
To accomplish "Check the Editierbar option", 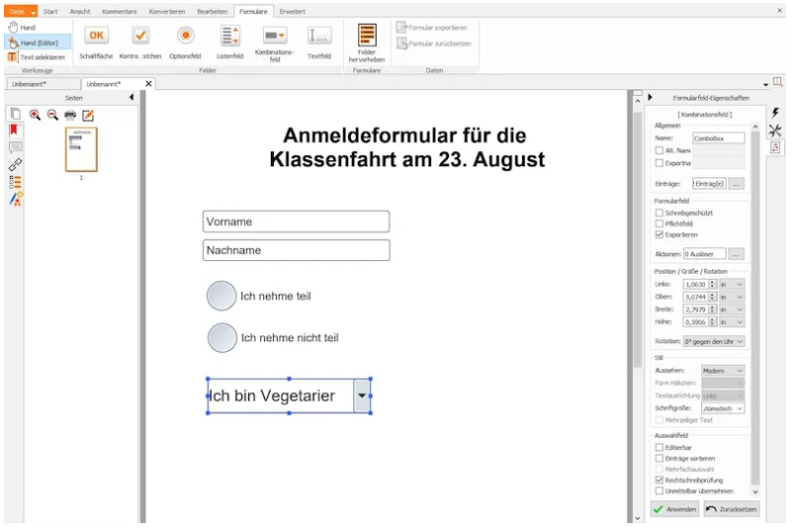I will [x=660, y=447].
